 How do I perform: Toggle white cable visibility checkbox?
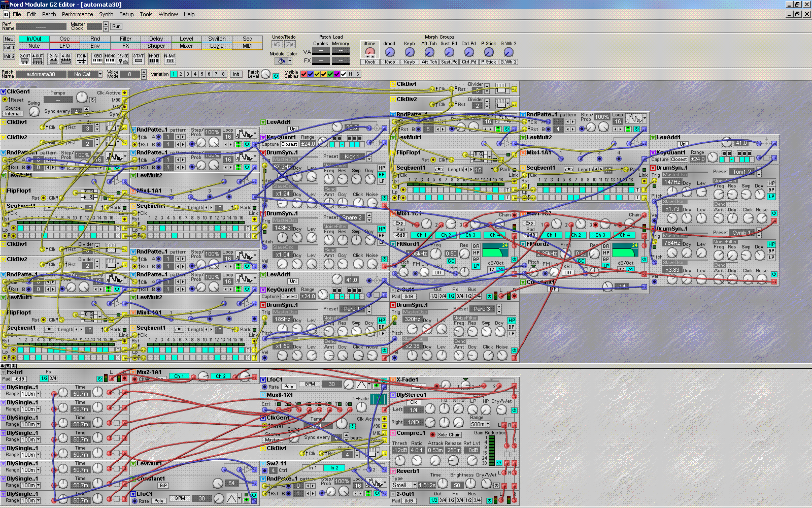(x=344, y=74)
